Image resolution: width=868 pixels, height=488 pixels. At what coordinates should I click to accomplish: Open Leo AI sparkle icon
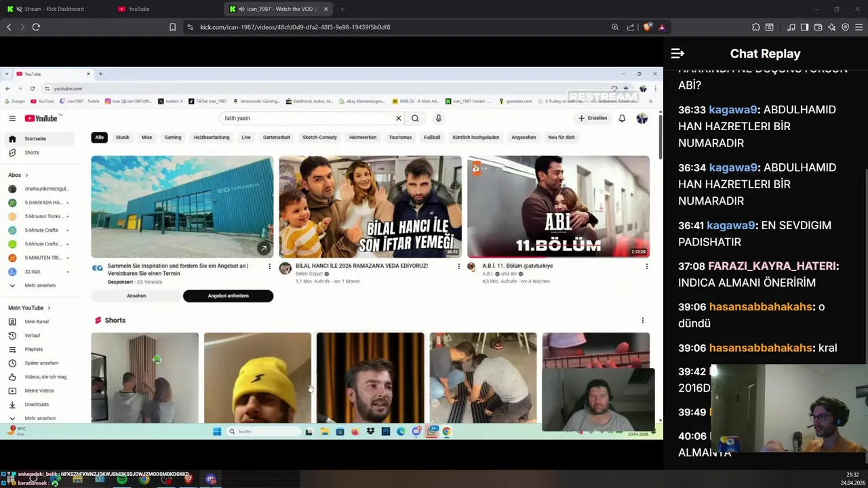click(831, 27)
